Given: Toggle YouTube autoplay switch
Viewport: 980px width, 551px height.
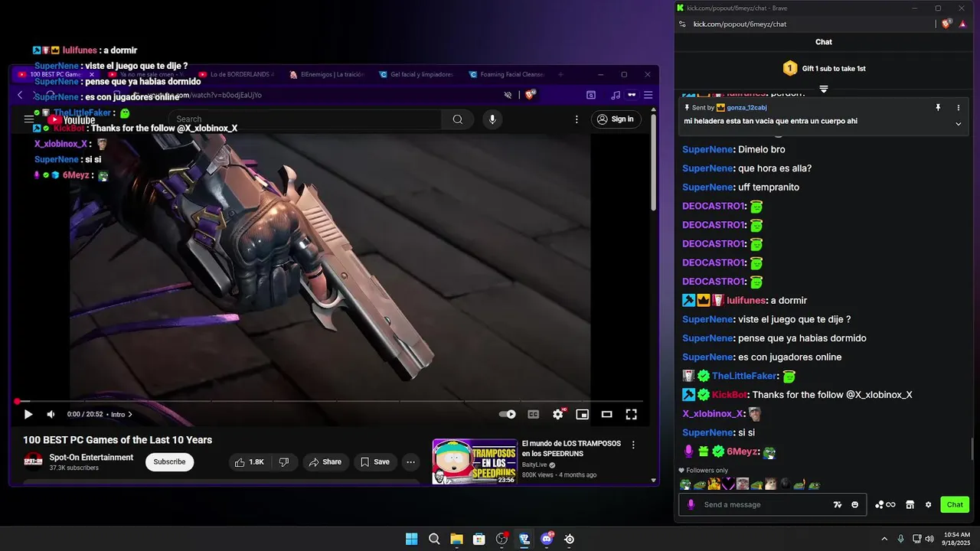Looking at the screenshot, I should pyautogui.click(x=507, y=414).
